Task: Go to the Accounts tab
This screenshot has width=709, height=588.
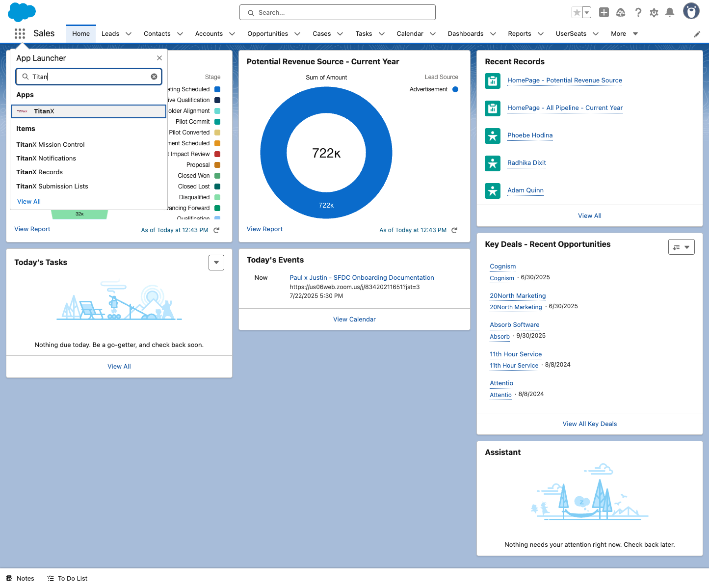Action: [x=209, y=34]
